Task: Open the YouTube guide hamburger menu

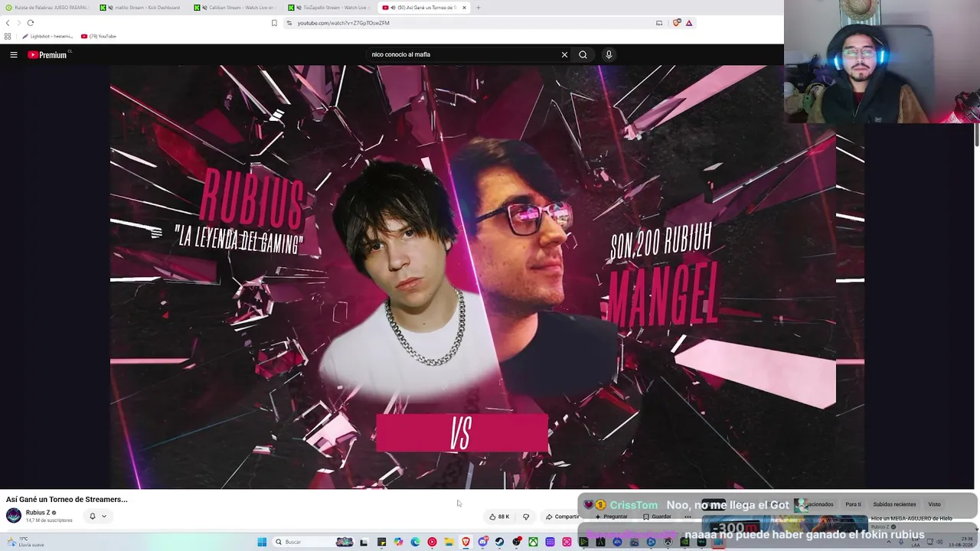Action: tap(14, 55)
